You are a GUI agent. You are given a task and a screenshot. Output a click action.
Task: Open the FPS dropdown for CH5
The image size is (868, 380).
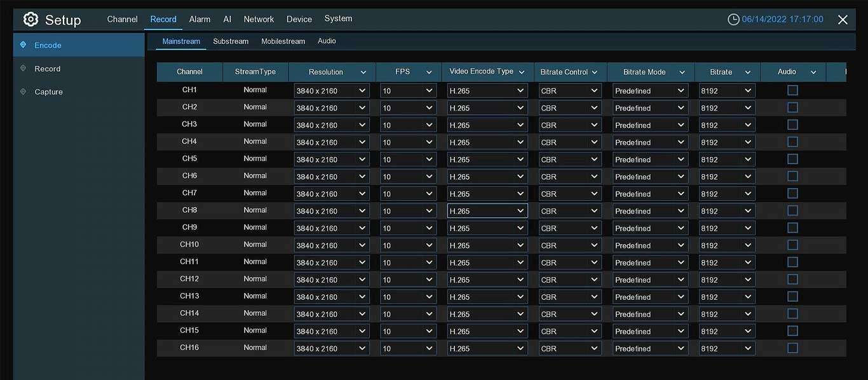(x=408, y=159)
